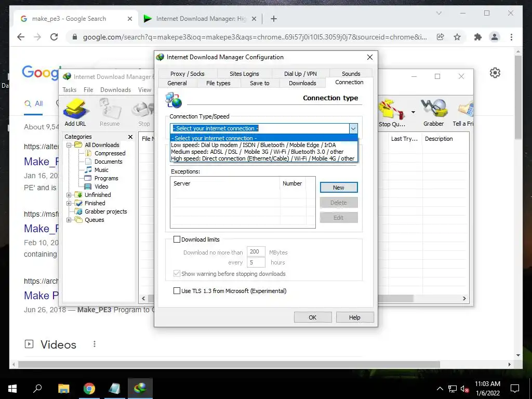Open the View menu in IDM

[144, 90]
